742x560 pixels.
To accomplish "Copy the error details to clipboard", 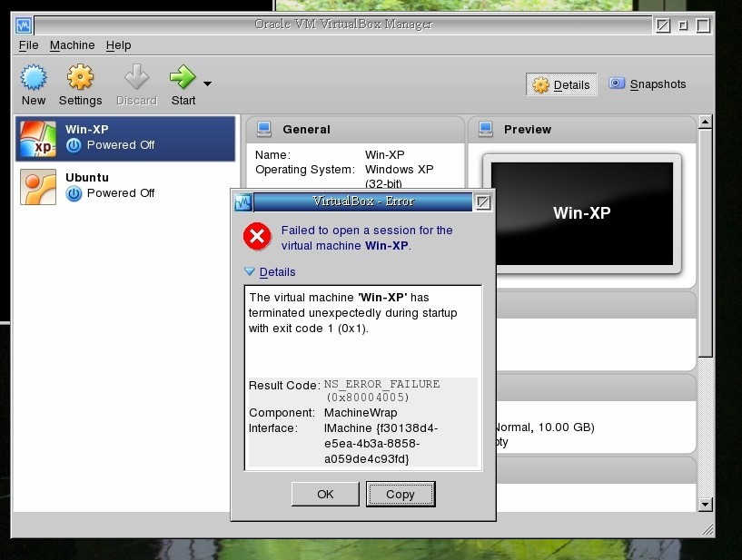I will [x=401, y=495].
